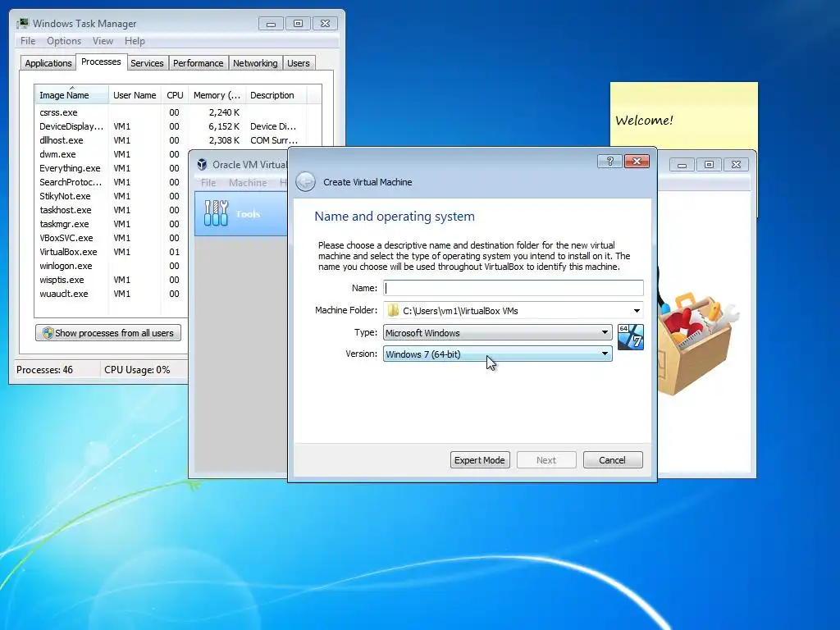Select the dwm.exe process row
Image resolution: width=840 pixels, height=630 pixels.
click(x=112, y=154)
